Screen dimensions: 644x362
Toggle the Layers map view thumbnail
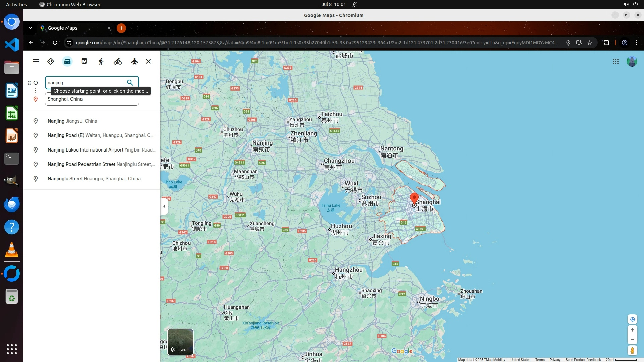coord(180,342)
